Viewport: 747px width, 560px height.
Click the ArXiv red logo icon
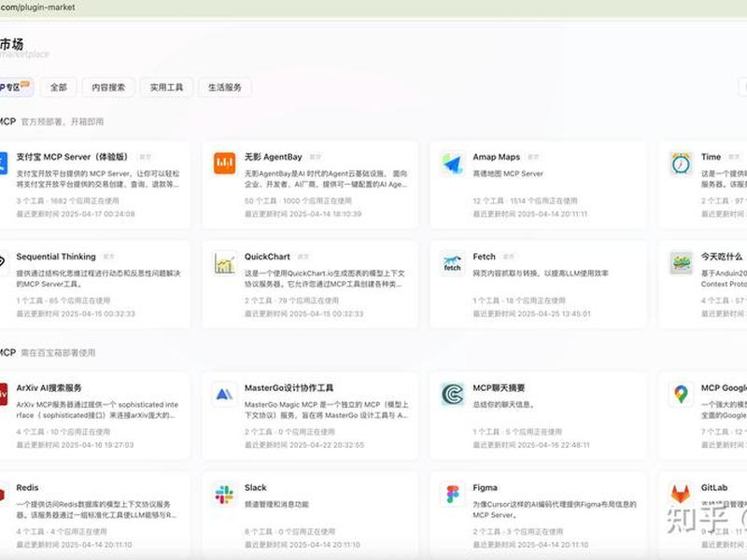(3, 394)
